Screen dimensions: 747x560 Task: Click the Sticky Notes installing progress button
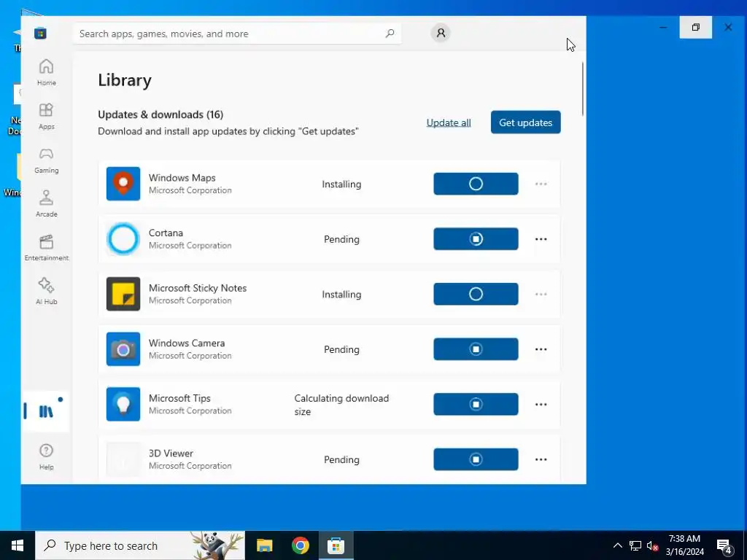[x=476, y=295]
